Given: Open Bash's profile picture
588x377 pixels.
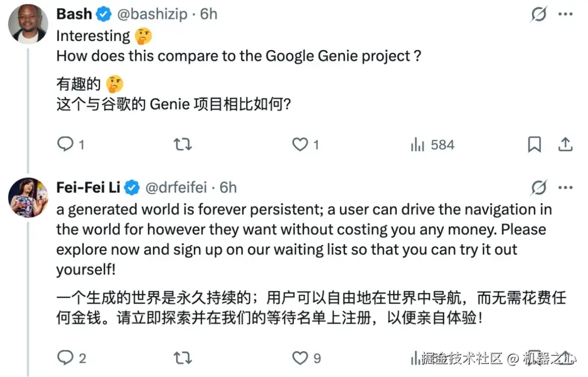Looking at the screenshot, I should [x=28, y=24].
